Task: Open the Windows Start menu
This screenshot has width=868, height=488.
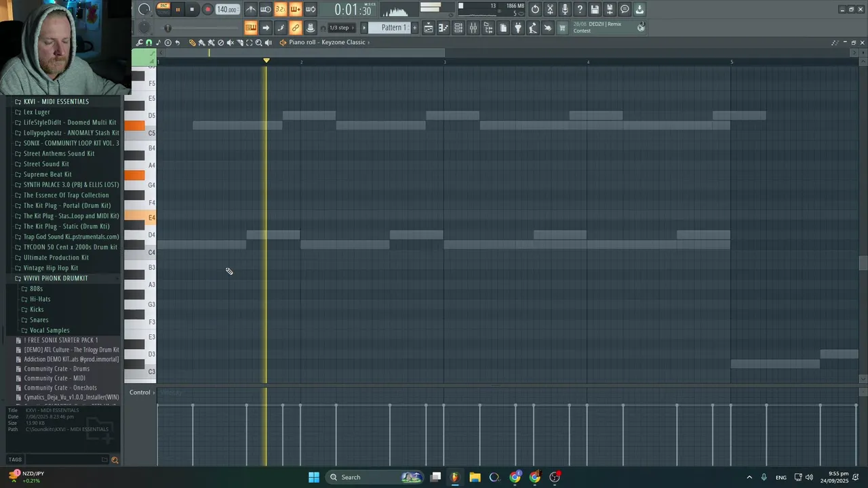Action: click(x=314, y=477)
